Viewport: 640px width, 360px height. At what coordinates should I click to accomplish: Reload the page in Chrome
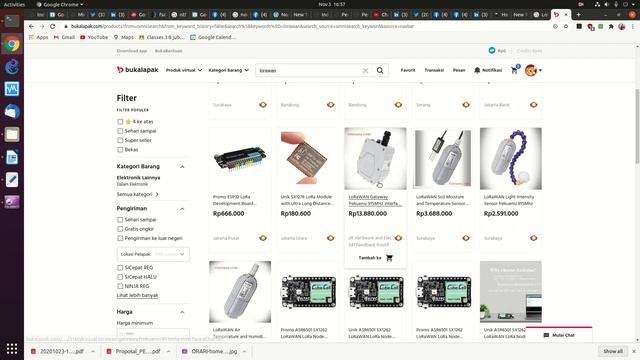pos(53,26)
